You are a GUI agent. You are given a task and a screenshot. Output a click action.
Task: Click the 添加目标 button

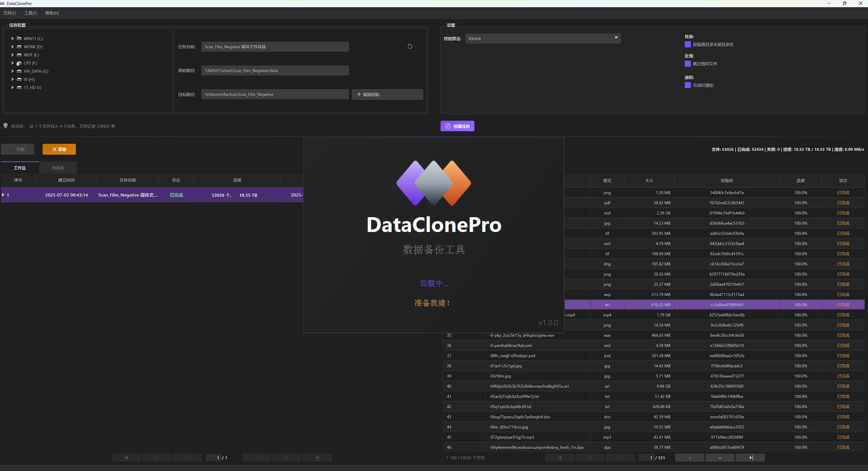[x=387, y=94]
